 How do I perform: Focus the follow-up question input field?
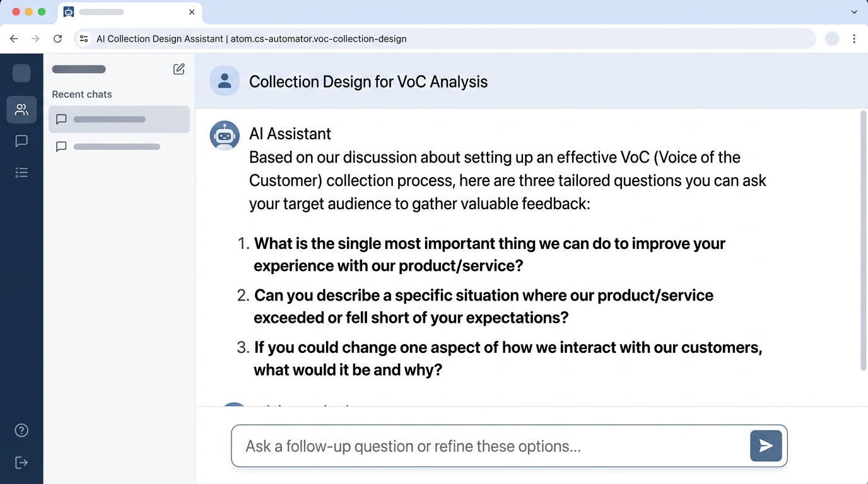[490, 446]
